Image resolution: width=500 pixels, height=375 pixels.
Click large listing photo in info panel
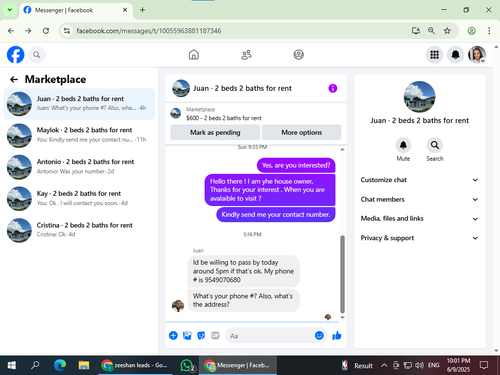click(419, 97)
